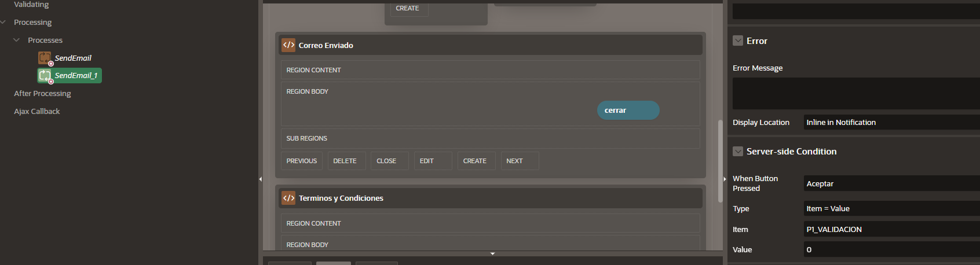
Task: Click the SendEmail process icon
Action: [x=45, y=58]
